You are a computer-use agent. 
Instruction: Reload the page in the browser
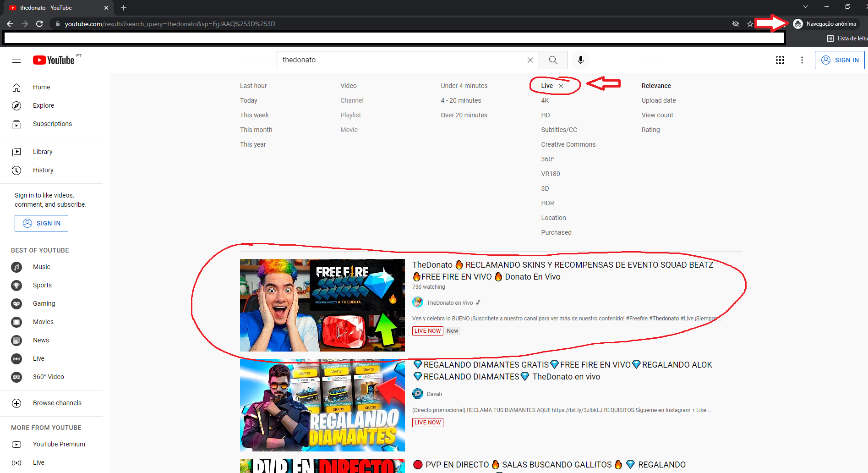(39, 24)
